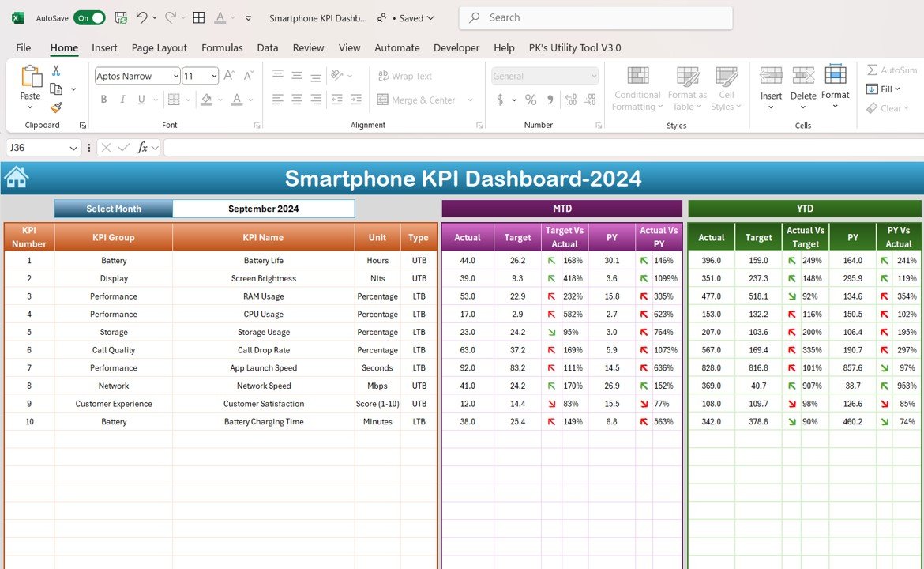Click the home icon on the dashboard
The height and width of the screenshot is (569, 924).
16,177
